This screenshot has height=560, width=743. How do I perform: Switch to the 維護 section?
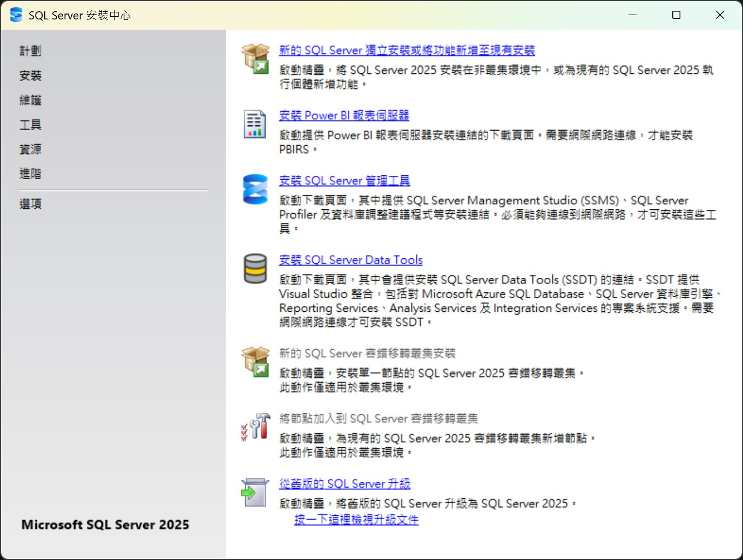click(x=30, y=100)
